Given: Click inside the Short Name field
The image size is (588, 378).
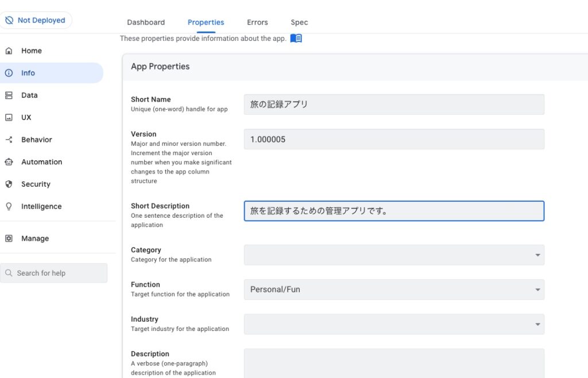Looking at the screenshot, I should click(394, 104).
